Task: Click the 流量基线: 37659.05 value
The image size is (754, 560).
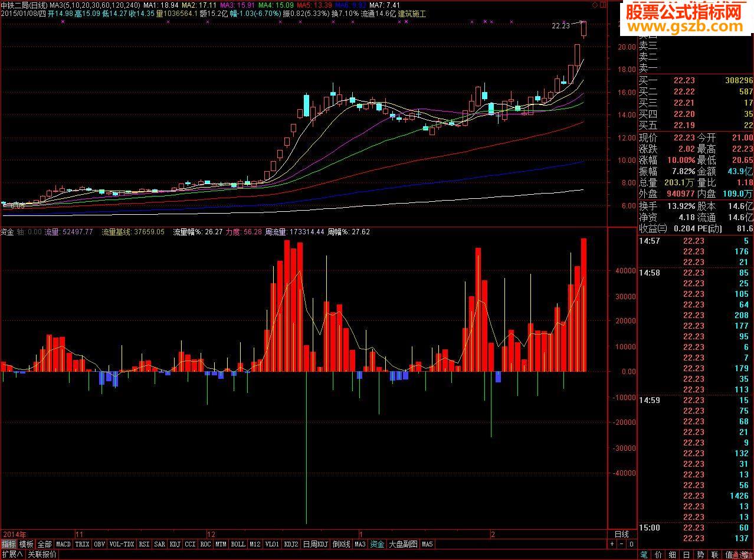Action: 133,232
